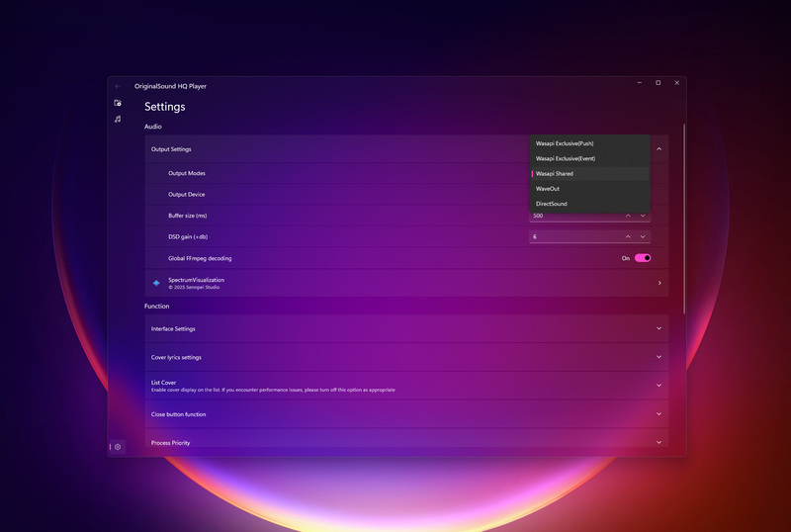Choose Wasapi Shared from the list
The image size is (791, 532).
point(589,174)
